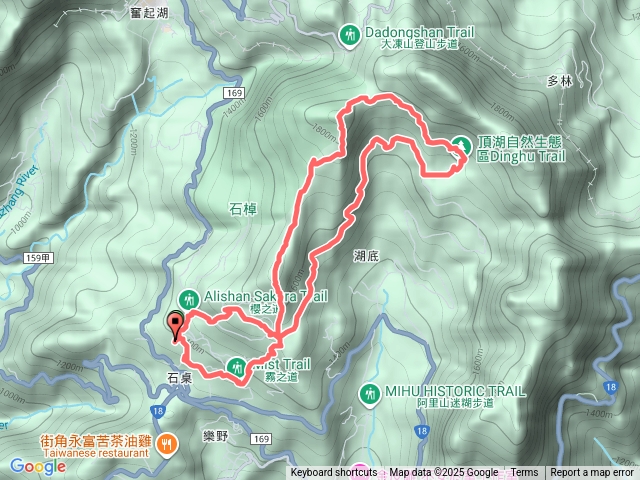
Task: Select the 石棹 place label
Action: point(243,209)
